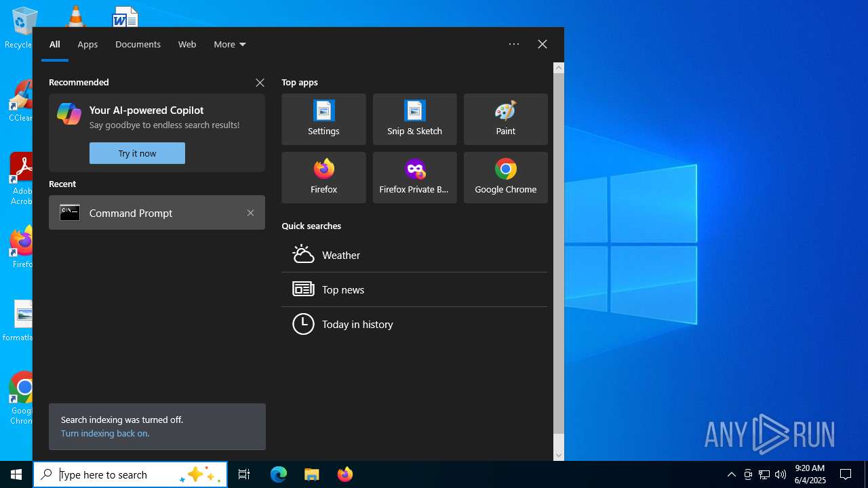Select Today in history quick search
The width and height of the screenshot is (868, 488).
(x=414, y=324)
